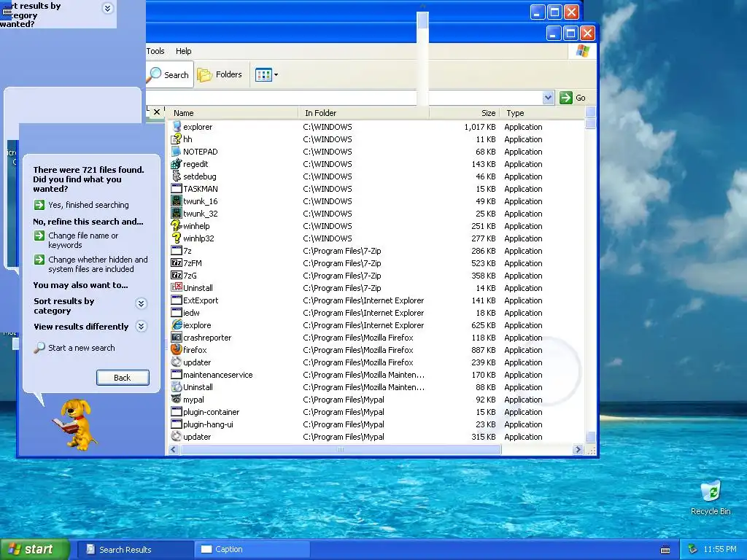This screenshot has width=747, height=560.
Task: Select the Mozilla Maintenance Uninstall icon
Action: (177, 386)
